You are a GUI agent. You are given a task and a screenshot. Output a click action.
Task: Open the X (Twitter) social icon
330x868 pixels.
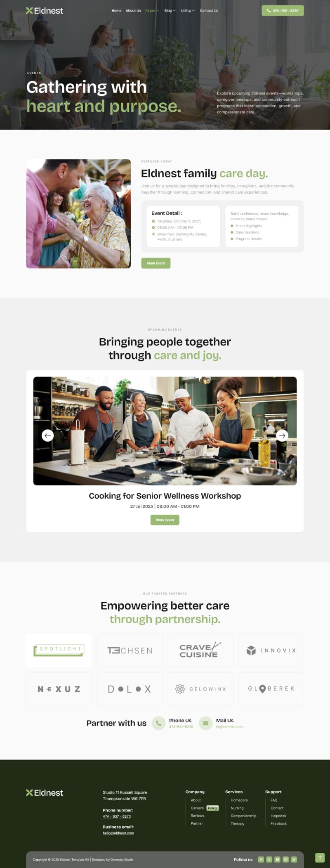point(269,859)
